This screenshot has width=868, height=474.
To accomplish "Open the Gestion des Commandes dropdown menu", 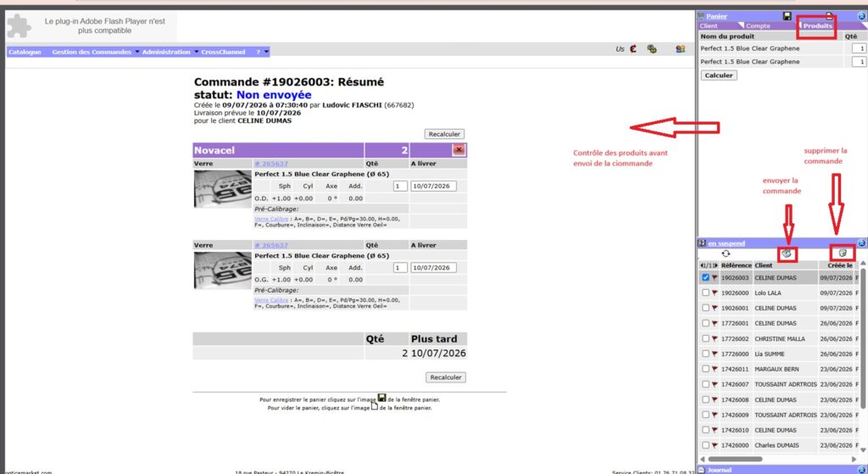I will [x=95, y=52].
